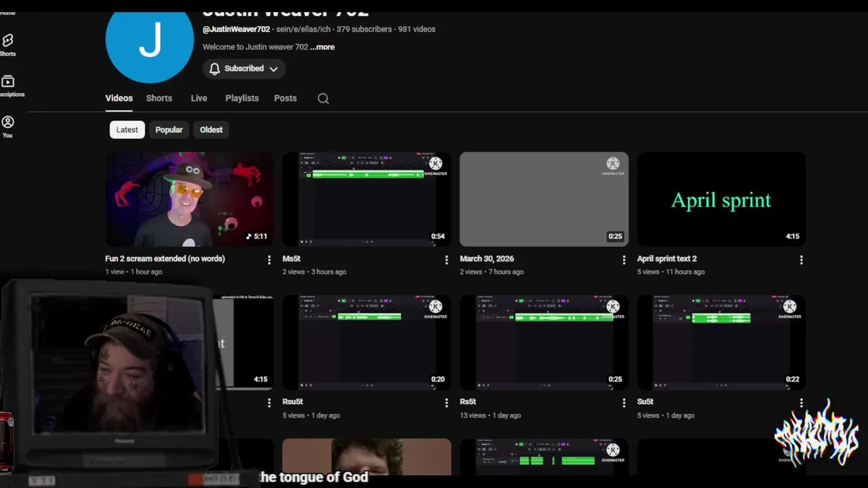Select the Popular sort chip
The height and width of the screenshot is (488, 868).
[169, 129]
